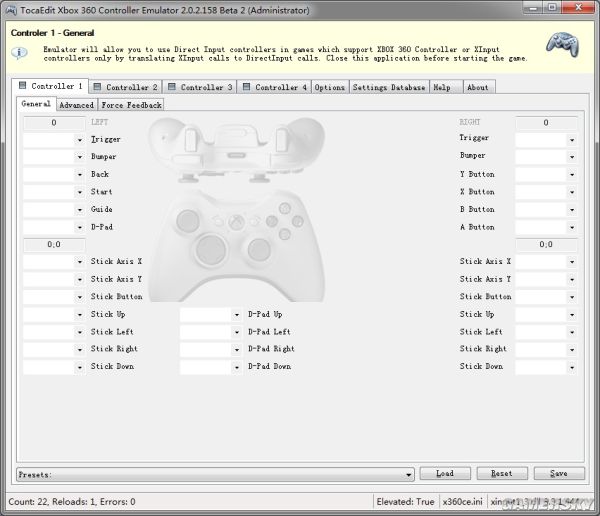Expand the left Stick Right dropdown

(80, 349)
